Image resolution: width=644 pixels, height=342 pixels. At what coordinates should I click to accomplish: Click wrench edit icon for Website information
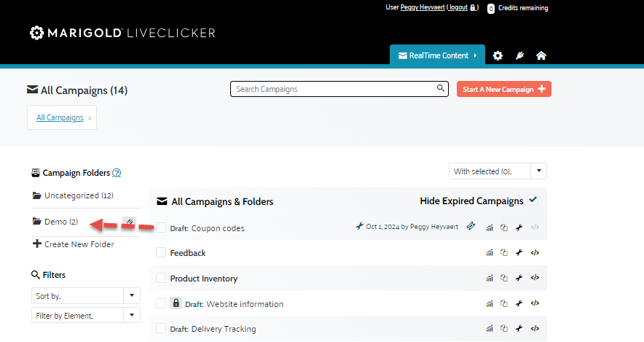[519, 303]
